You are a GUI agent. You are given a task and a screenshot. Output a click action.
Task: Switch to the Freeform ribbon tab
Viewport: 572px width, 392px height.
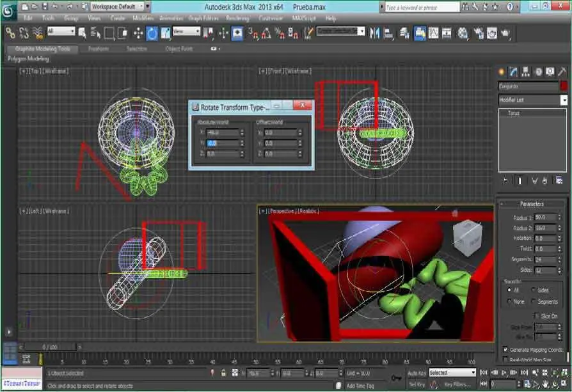click(x=99, y=49)
